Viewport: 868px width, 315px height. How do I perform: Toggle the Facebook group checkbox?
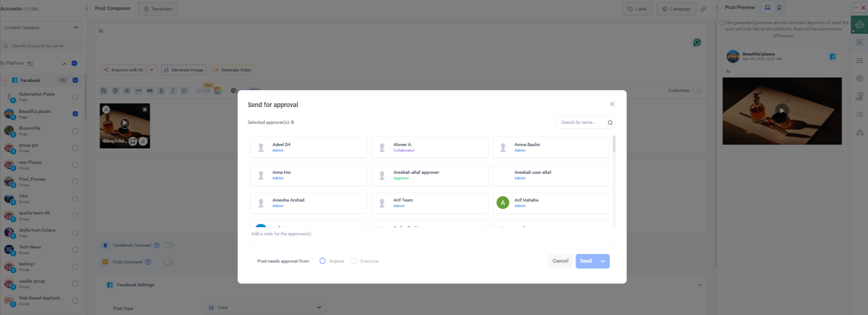75,80
